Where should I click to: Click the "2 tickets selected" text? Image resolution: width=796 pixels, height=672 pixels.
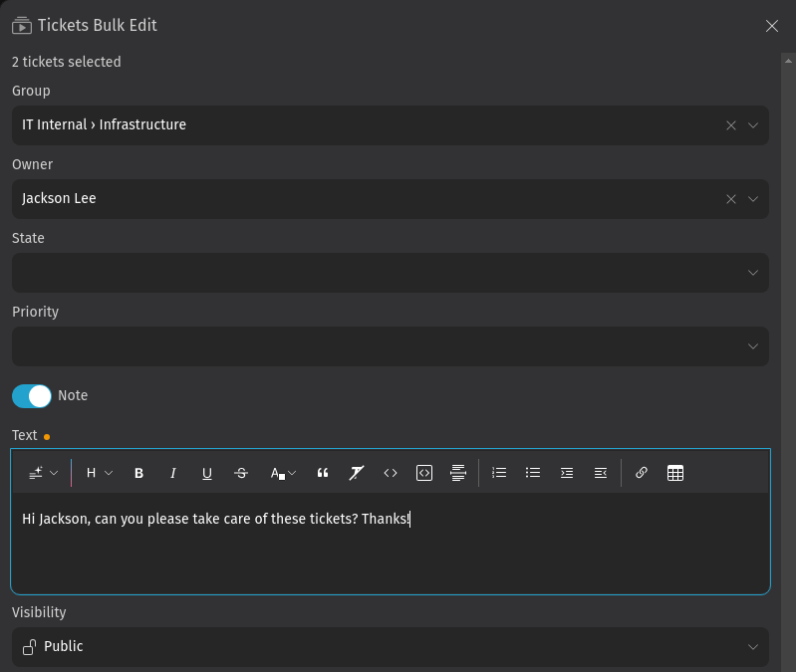pyautogui.click(x=67, y=62)
